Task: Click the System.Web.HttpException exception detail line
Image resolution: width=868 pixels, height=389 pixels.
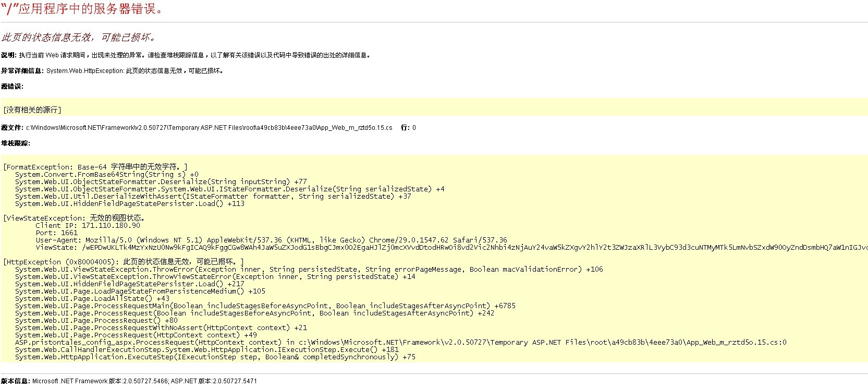Action: click(x=136, y=71)
